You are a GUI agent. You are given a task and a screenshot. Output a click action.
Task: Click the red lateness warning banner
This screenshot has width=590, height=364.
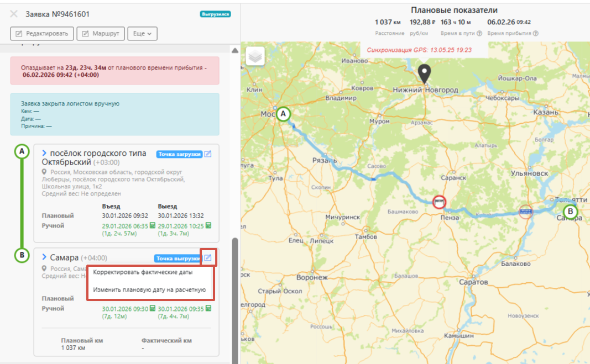point(115,71)
